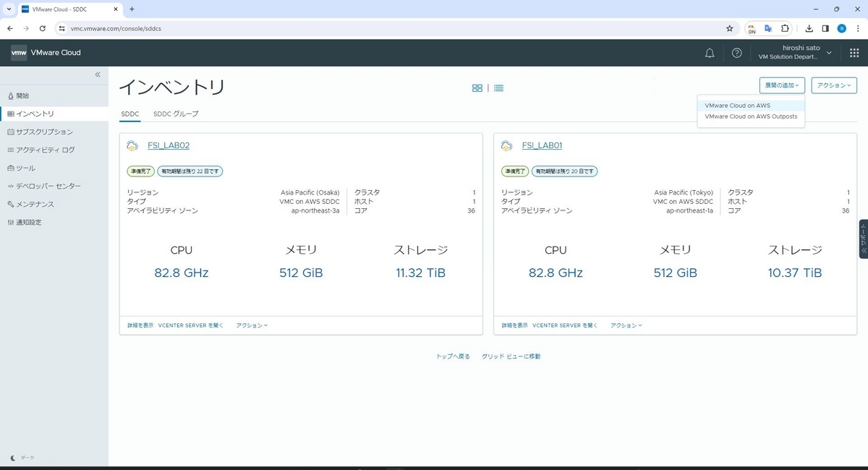Click the グリッド ビューに移動 link

click(511, 356)
